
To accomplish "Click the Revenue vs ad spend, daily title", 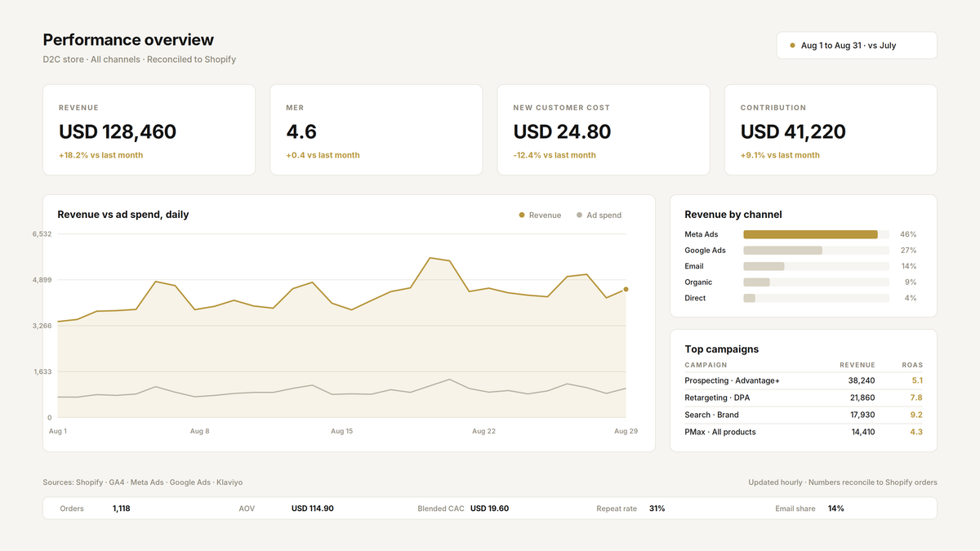I will point(123,215).
